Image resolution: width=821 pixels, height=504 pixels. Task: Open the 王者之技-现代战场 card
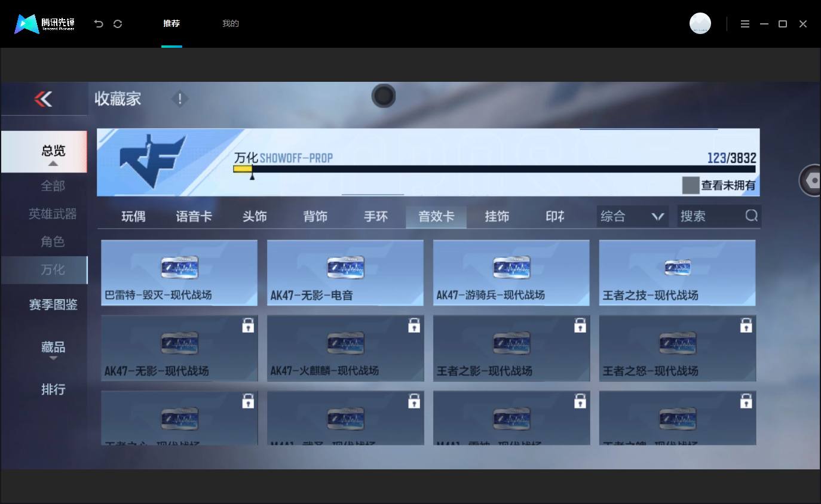click(678, 273)
